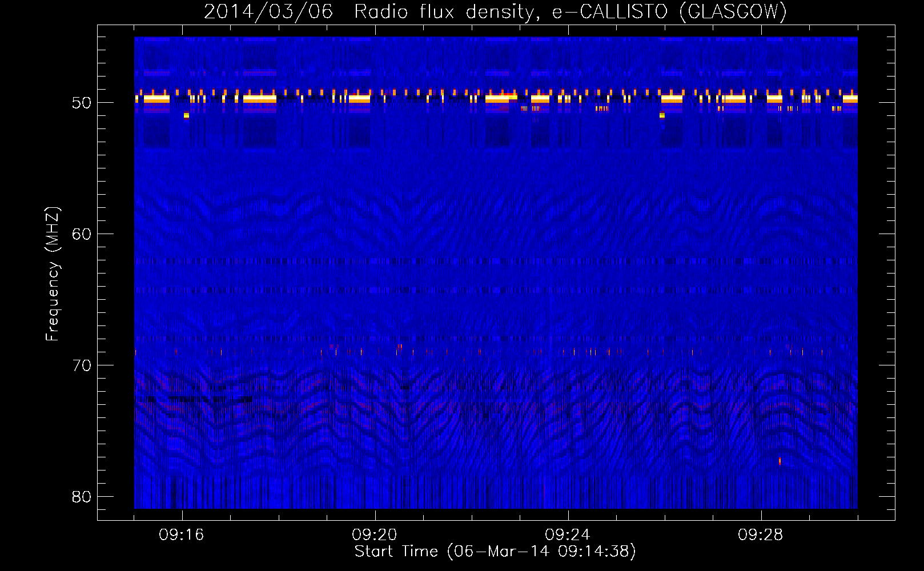Click the "Start Time (06-Mar-14 09:14:38)" label
The width and height of the screenshot is (924, 571).
(x=495, y=552)
